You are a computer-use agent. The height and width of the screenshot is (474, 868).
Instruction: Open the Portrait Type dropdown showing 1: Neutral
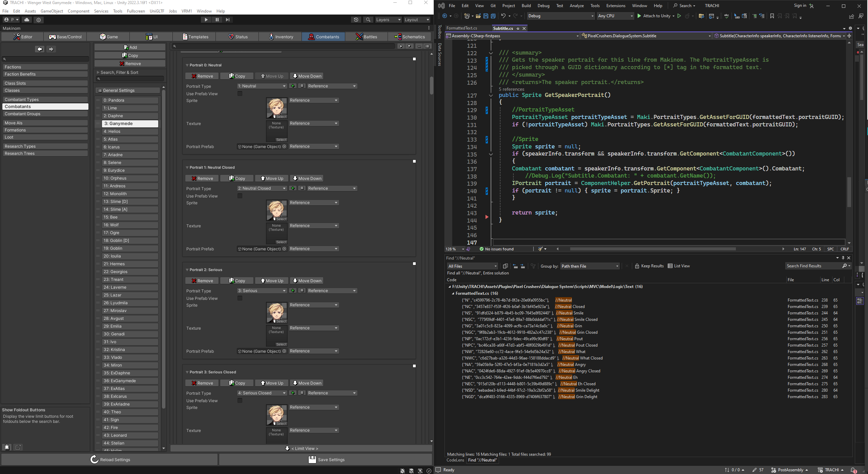click(x=262, y=86)
